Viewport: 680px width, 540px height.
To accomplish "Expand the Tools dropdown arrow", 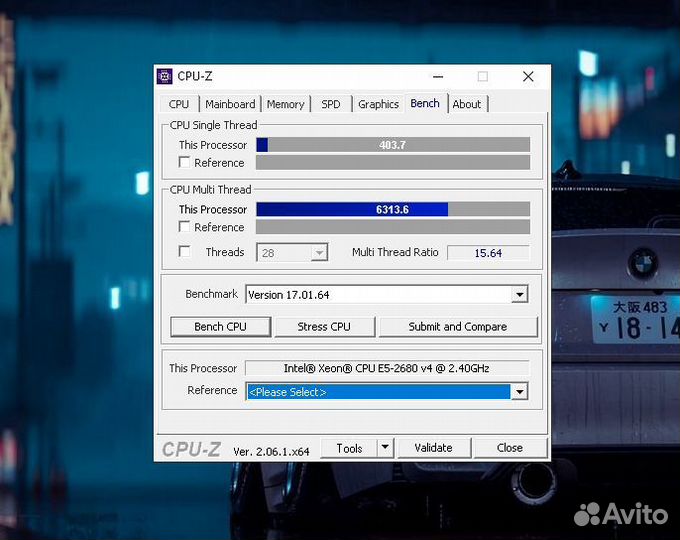I will (385, 448).
